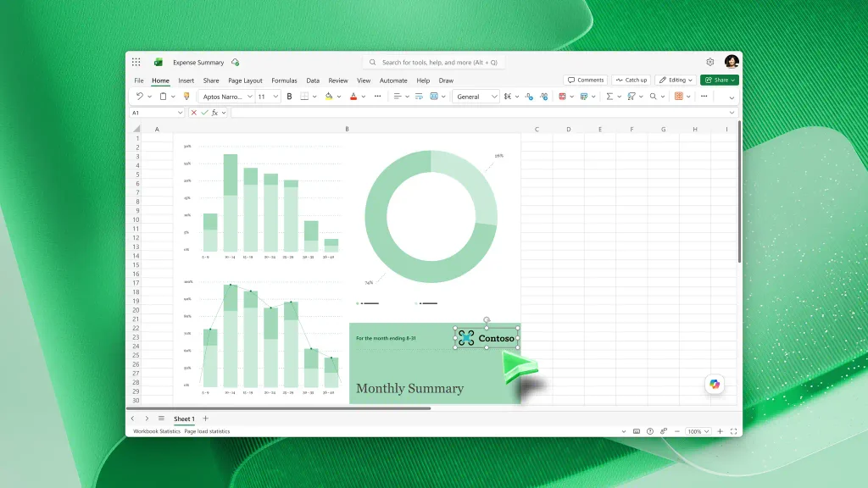Add a new sheet with plus
868x488 pixels.
pyautogui.click(x=205, y=419)
